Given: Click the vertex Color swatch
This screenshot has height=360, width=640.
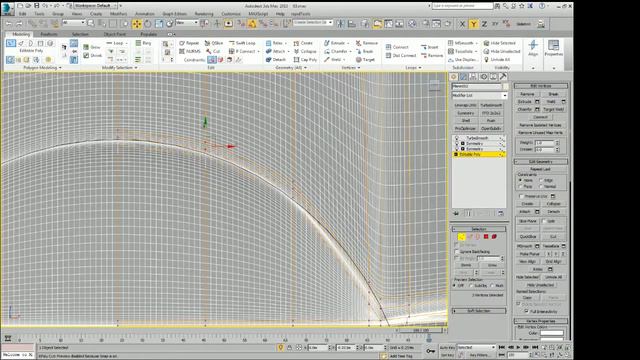Looking at the screenshot, I should [551, 333].
